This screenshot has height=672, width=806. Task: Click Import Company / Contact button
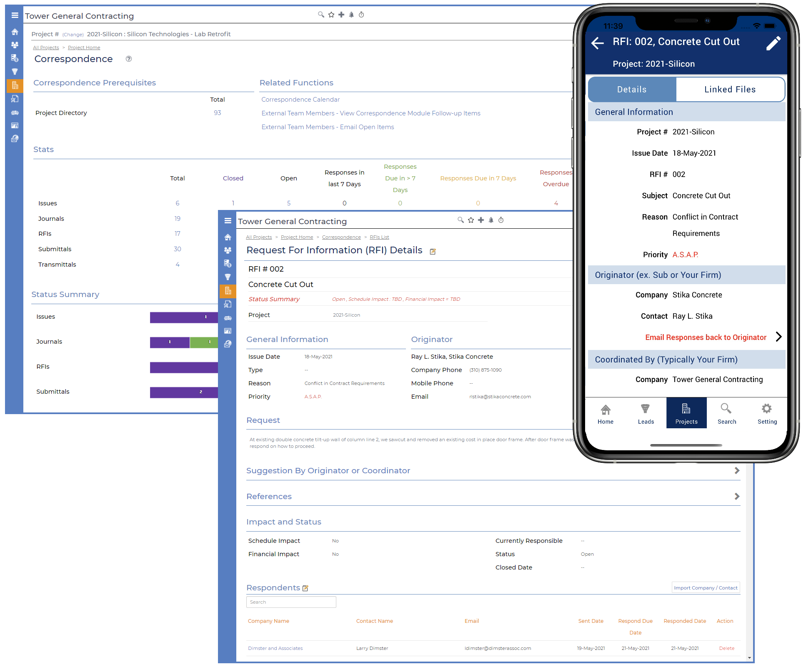(706, 588)
